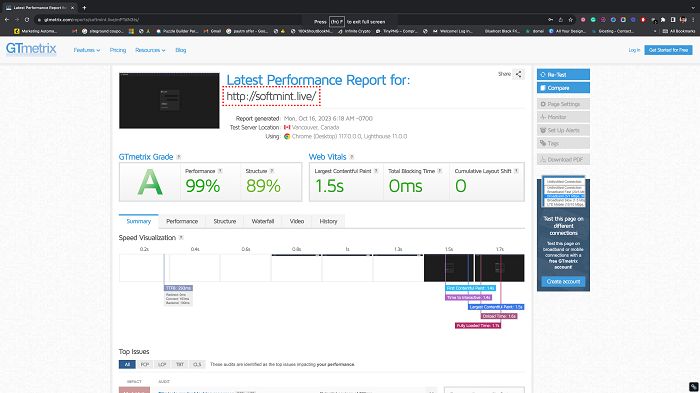700x393 pixels.
Task: Click the Onload Time marker
Action: pyautogui.click(x=499, y=316)
